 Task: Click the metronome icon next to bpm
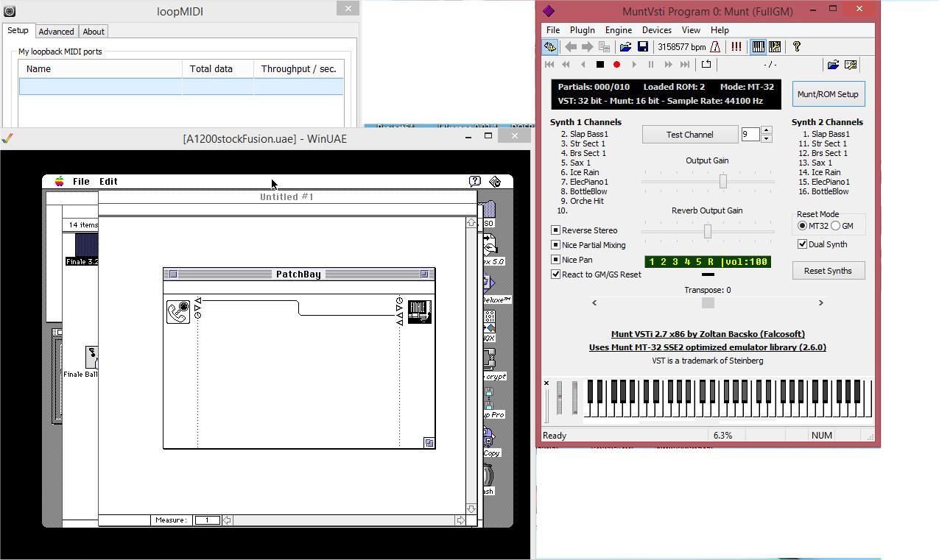click(714, 46)
